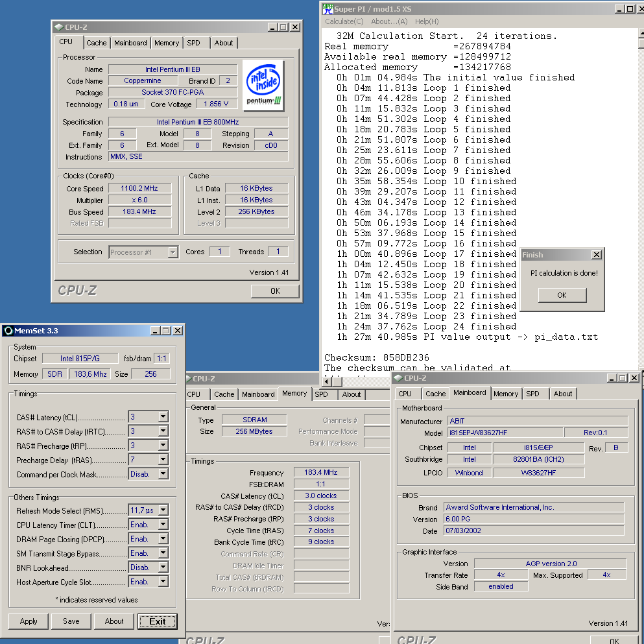Image resolution: width=644 pixels, height=644 pixels.
Task: Open the Refresh Mode Select (RMS) dropdown
Action: point(163,510)
